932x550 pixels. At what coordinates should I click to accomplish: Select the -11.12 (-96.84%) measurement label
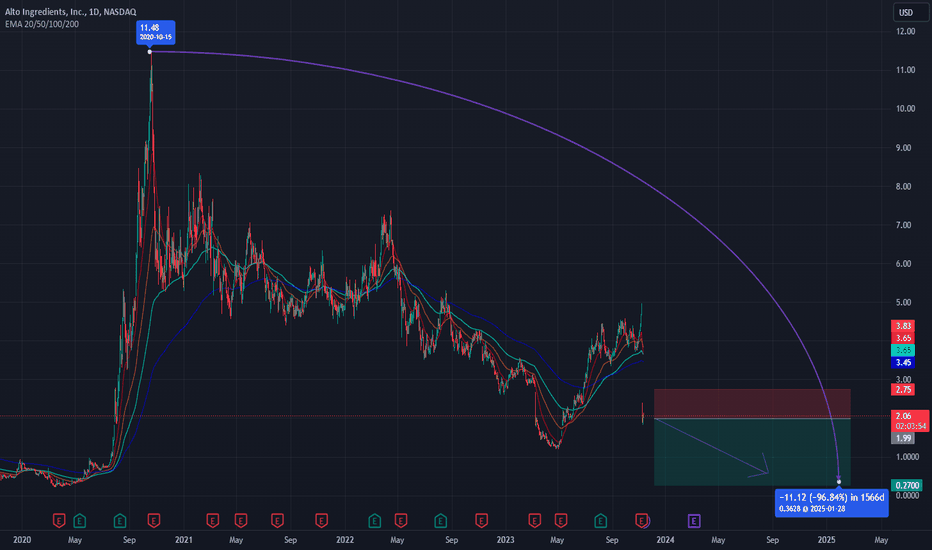point(832,502)
